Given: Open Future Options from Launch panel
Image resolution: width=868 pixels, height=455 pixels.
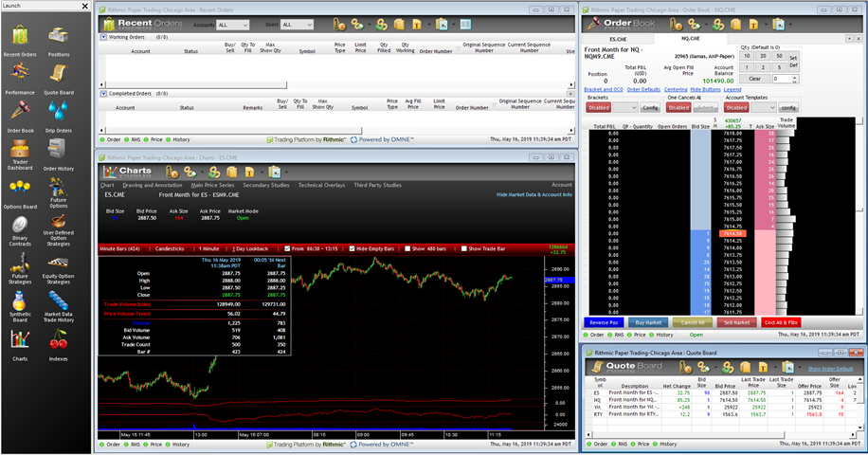Looking at the screenshot, I should click(58, 192).
